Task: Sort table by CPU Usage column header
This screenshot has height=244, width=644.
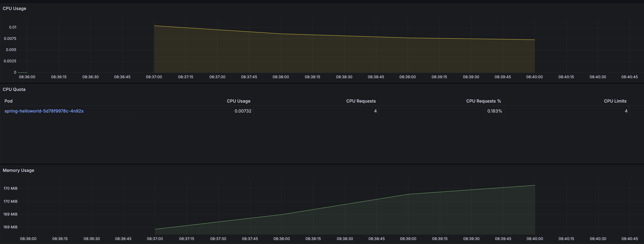Action: pos(239,101)
